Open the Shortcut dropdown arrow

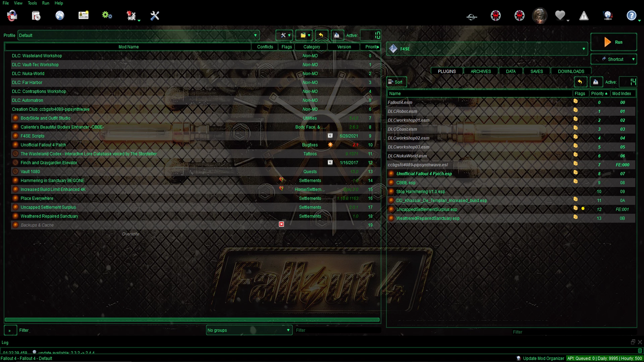[633, 59]
